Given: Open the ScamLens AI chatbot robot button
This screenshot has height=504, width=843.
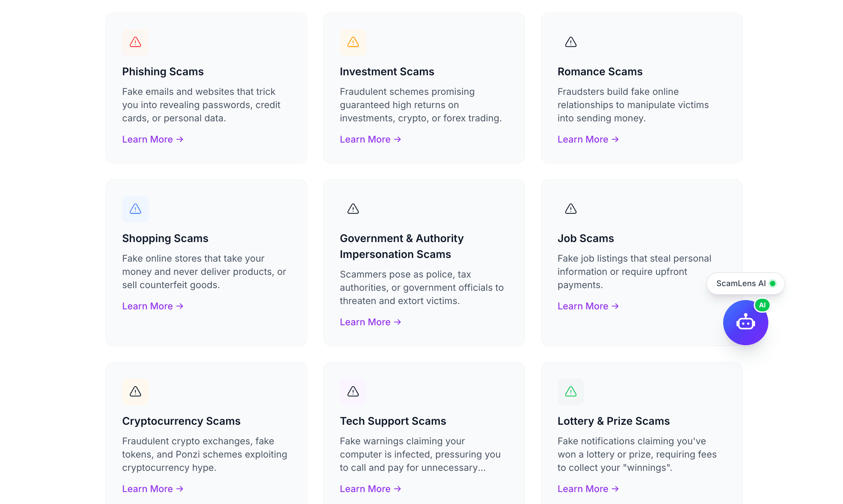Looking at the screenshot, I should click(x=745, y=323).
